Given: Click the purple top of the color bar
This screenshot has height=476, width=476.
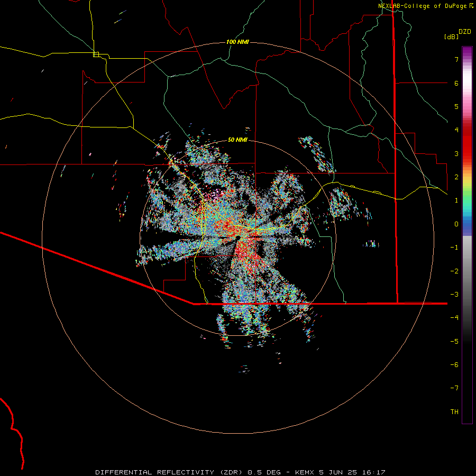Looking at the screenshot, I should 467,52.
